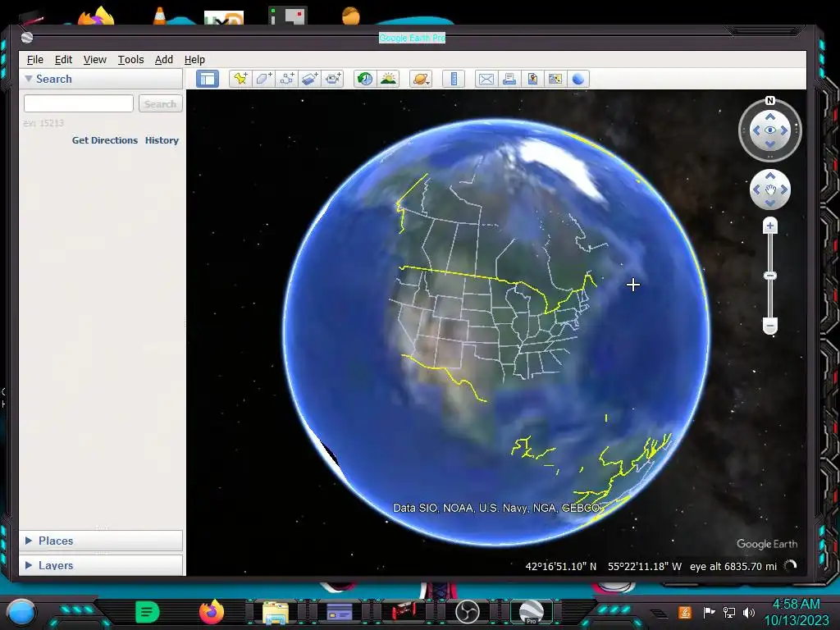Add a placemark with the pushpin icon
The height and width of the screenshot is (630, 840).
click(x=240, y=80)
